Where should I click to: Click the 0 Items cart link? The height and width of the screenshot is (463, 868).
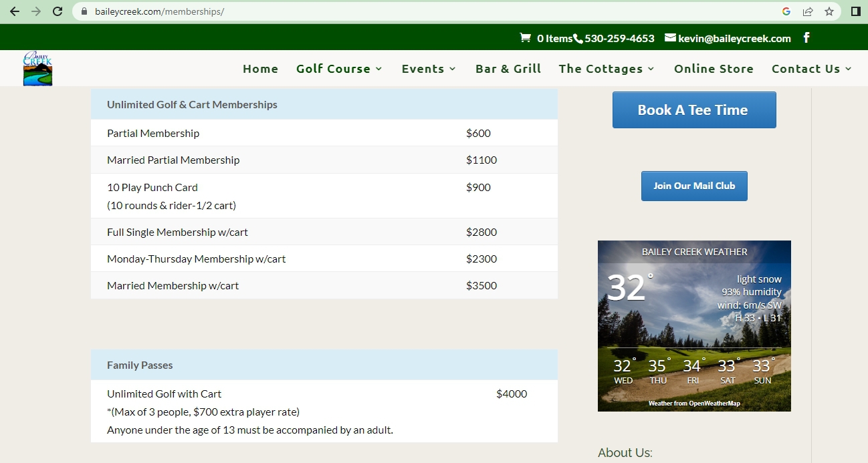(554, 38)
